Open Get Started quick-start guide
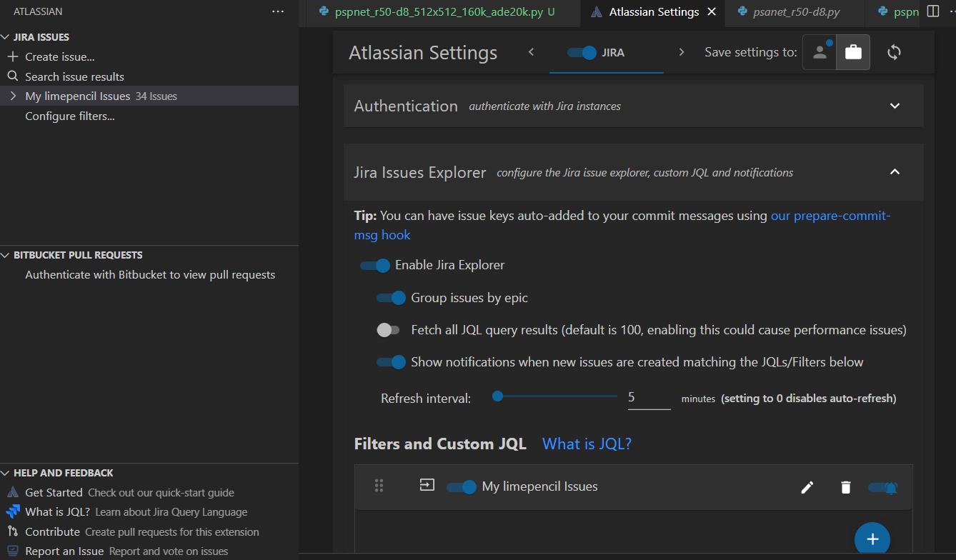Image resolution: width=956 pixels, height=560 pixels. [x=149, y=492]
